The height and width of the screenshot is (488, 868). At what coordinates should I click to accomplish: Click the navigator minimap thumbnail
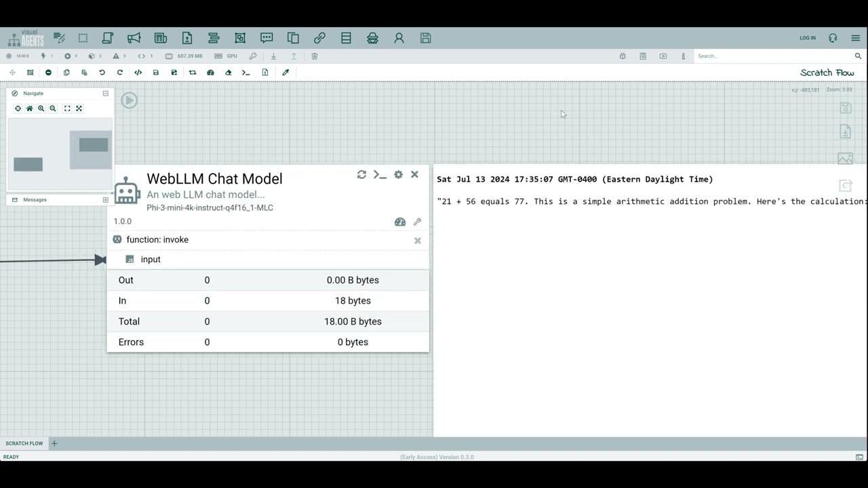(60, 154)
